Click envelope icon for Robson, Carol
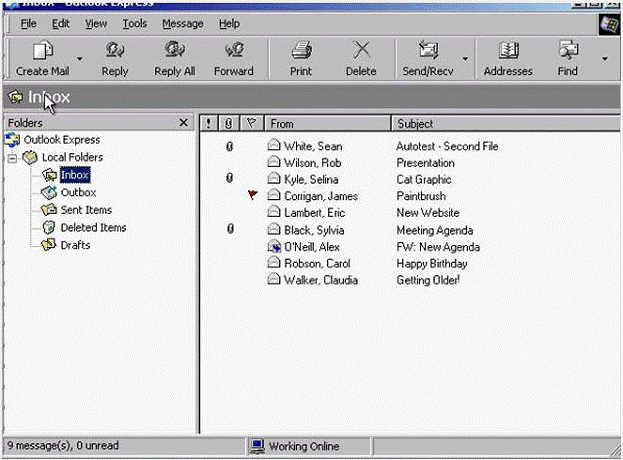The height and width of the screenshot is (460, 623). [274, 263]
